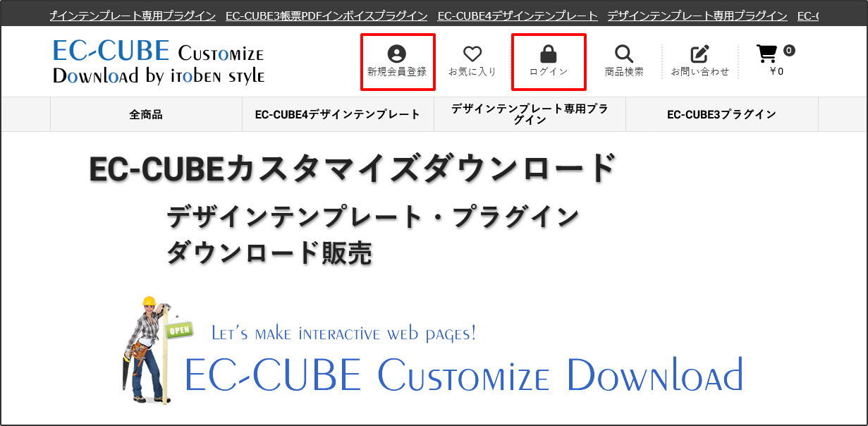Click the EC-CUBE Customize Download site logo
This screenshot has height=426, width=868.
point(159,62)
